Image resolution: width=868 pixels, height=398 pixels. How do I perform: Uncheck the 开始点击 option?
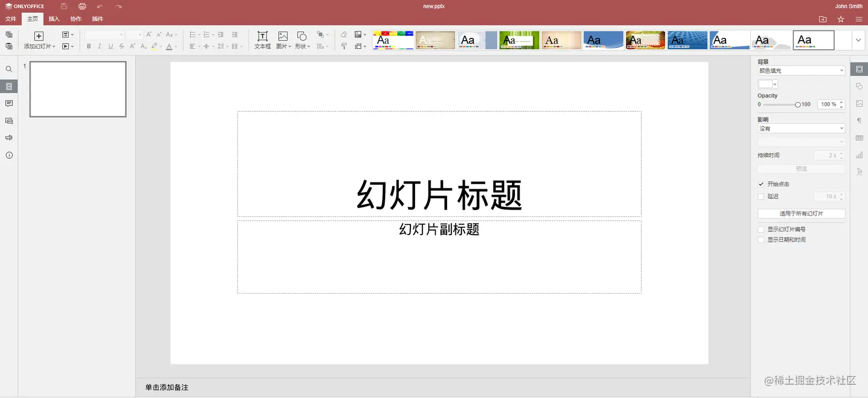(x=761, y=184)
